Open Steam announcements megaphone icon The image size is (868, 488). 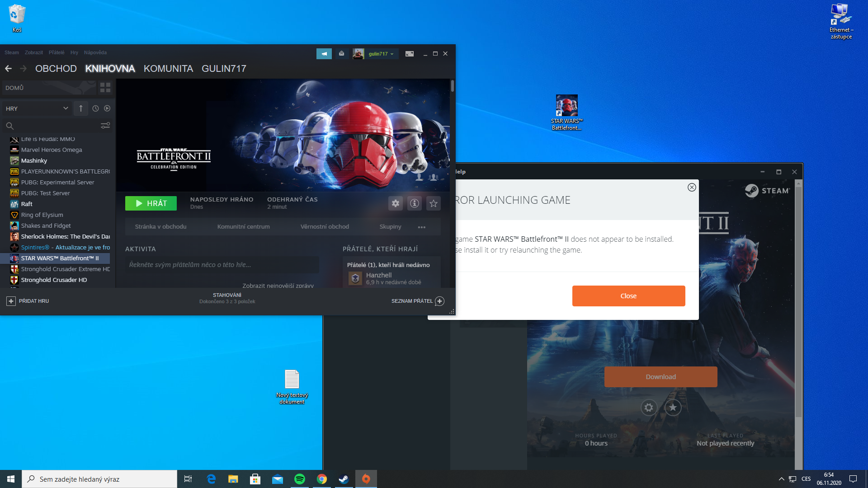[324, 54]
